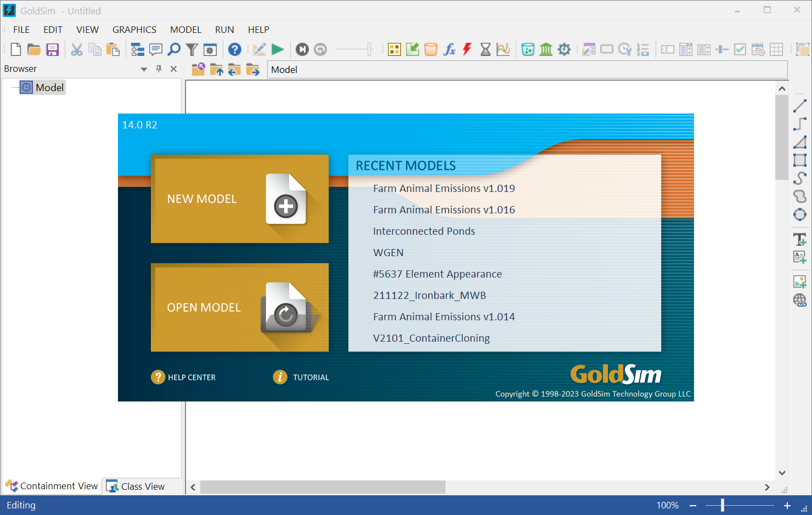Screen dimensions: 812x515
Task: Open the MODEL menu
Action: (x=185, y=30)
